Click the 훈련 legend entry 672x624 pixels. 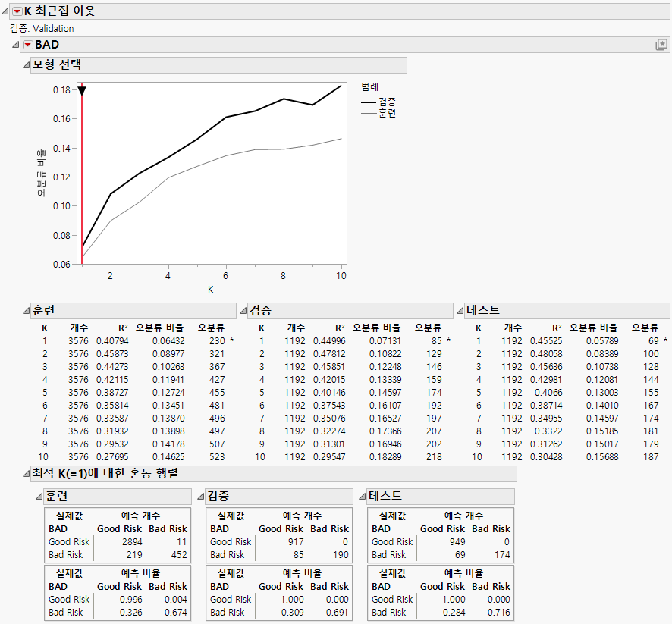[387, 113]
